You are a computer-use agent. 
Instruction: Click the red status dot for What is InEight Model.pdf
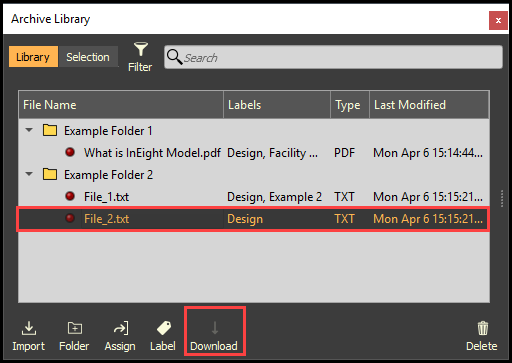[x=70, y=152]
